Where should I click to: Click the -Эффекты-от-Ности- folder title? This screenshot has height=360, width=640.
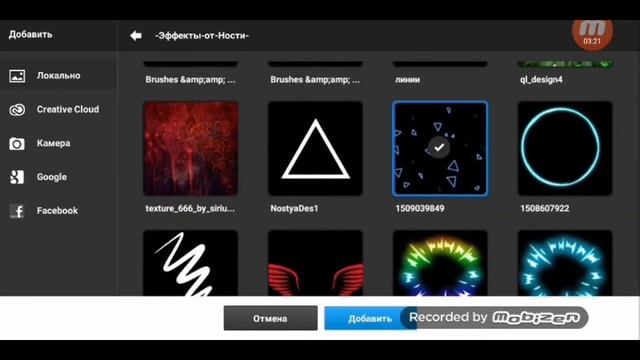pos(202,36)
